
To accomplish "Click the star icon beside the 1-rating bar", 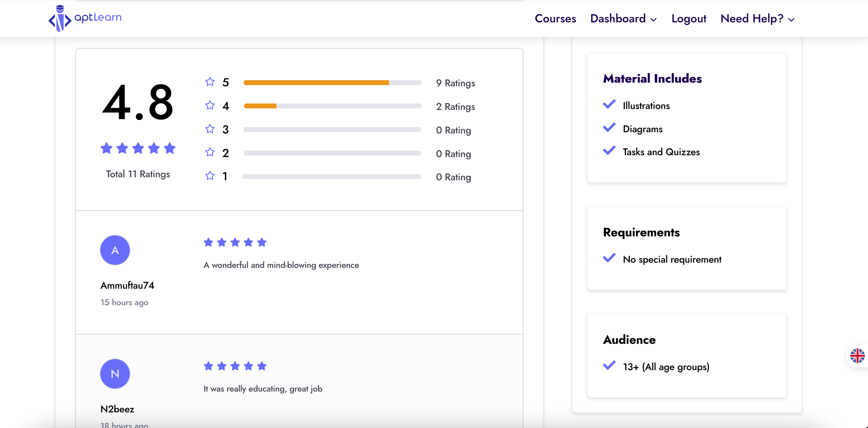I will tap(209, 176).
